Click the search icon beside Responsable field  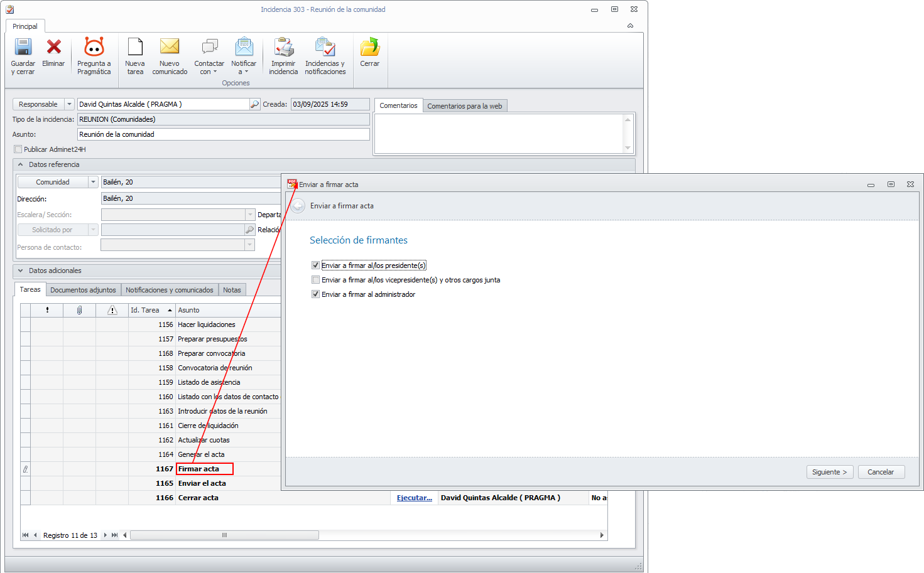(255, 104)
